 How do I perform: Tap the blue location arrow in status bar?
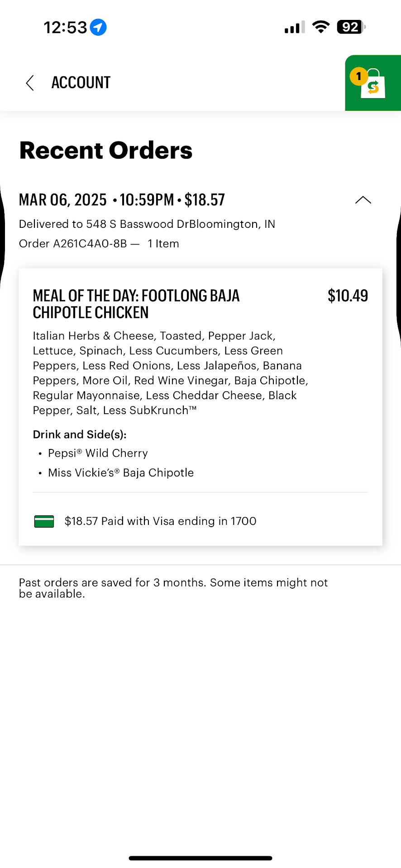coord(98,28)
